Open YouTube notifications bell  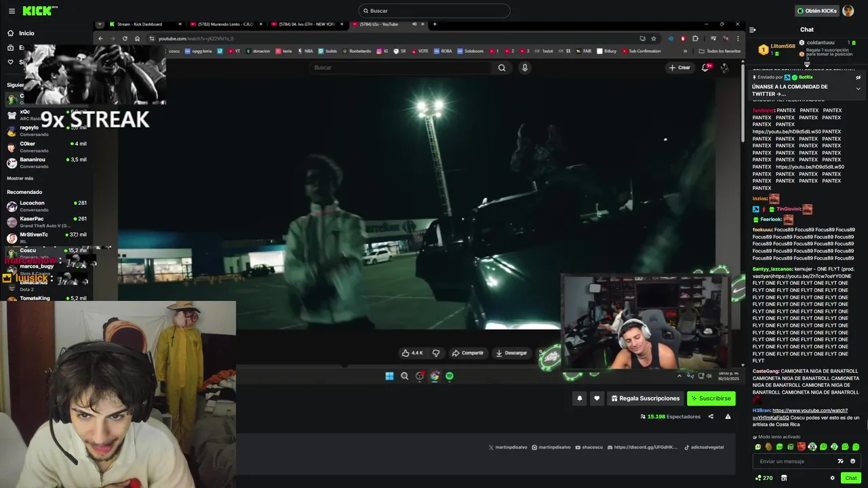(x=706, y=67)
